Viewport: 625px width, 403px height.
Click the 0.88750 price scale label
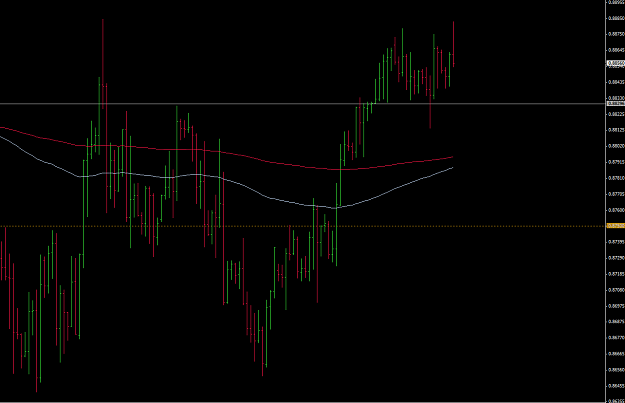pyautogui.click(x=616, y=34)
